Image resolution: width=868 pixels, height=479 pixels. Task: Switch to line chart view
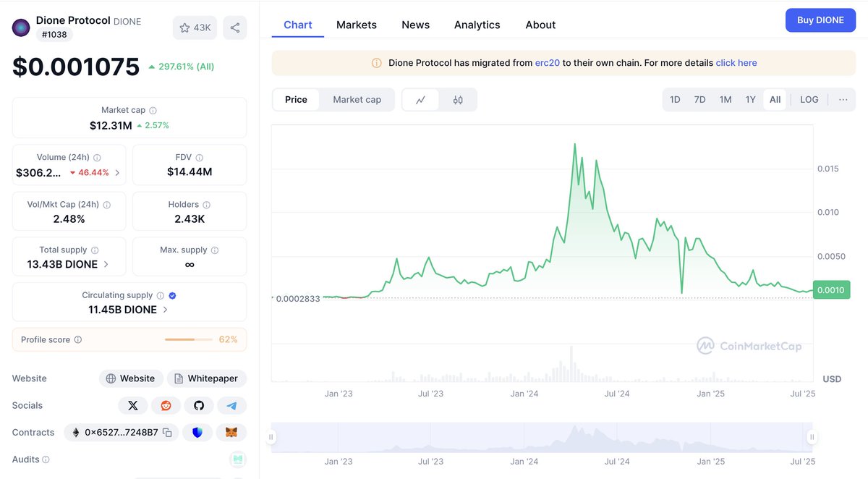(x=420, y=100)
